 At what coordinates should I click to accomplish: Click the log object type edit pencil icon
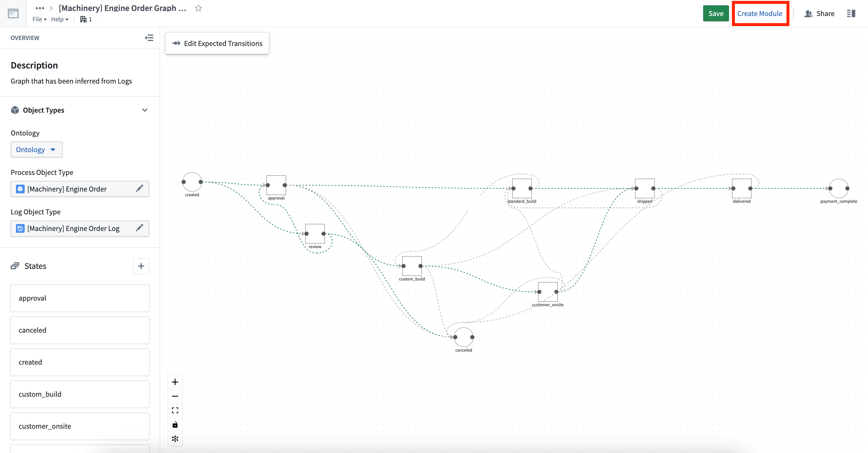140,229
